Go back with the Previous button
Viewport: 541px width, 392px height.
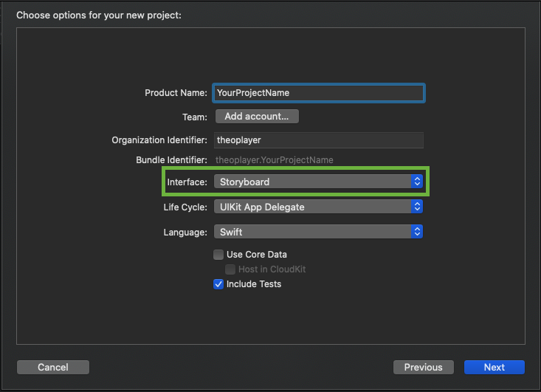pyautogui.click(x=423, y=367)
